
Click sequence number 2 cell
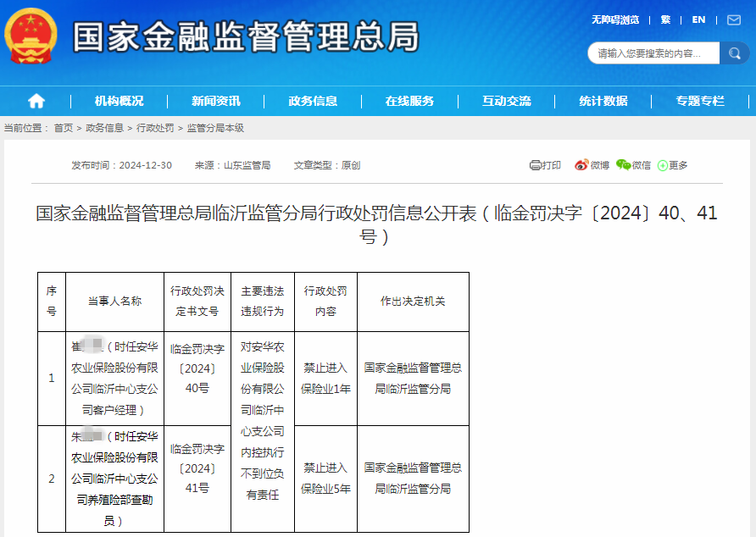(x=52, y=479)
